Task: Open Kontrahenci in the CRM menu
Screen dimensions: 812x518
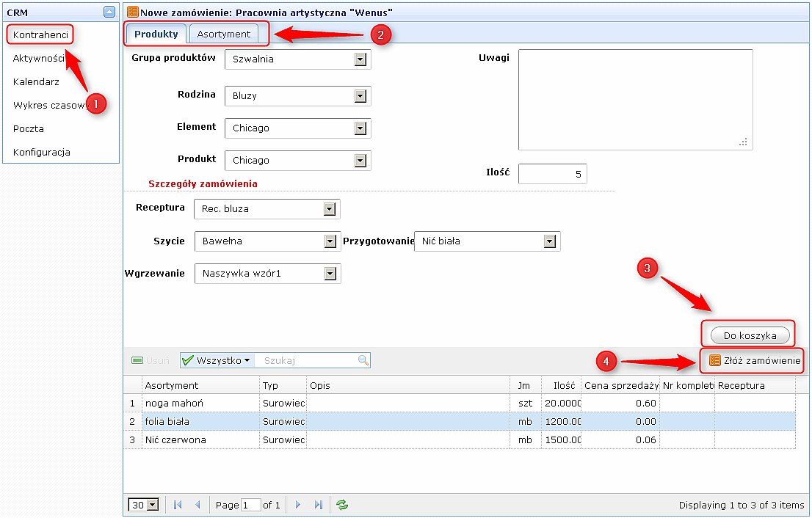Action: (x=40, y=35)
